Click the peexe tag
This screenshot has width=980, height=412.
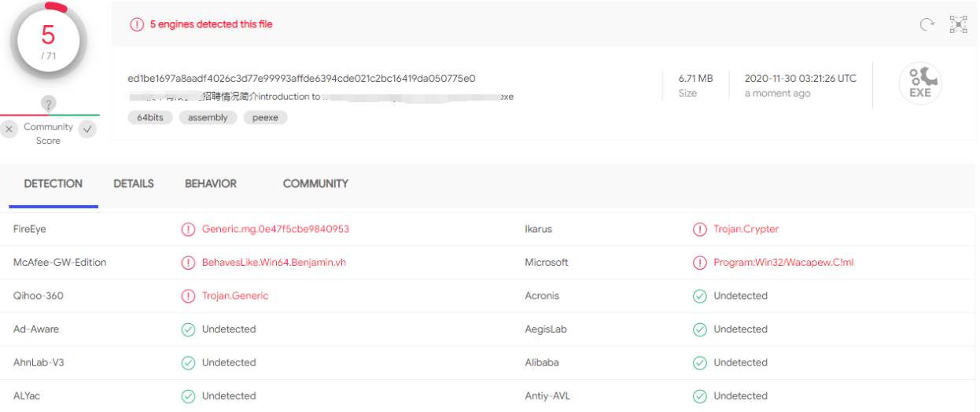[x=265, y=118]
